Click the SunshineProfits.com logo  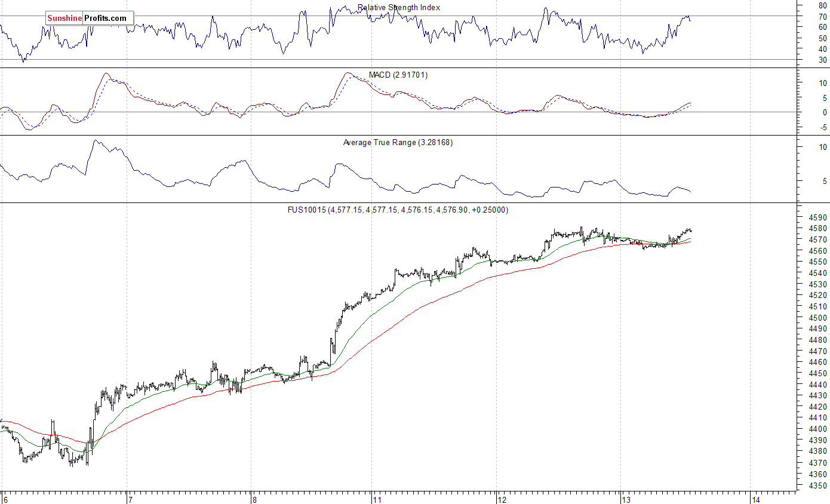90,18
